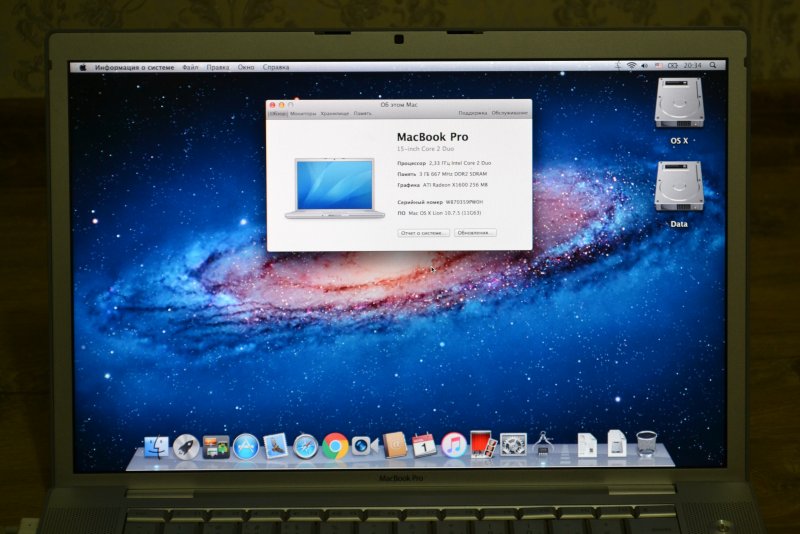Screen dimensions: 800x534
Task: Open System Preferences gear in dock
Action: (x=513, y=445)
